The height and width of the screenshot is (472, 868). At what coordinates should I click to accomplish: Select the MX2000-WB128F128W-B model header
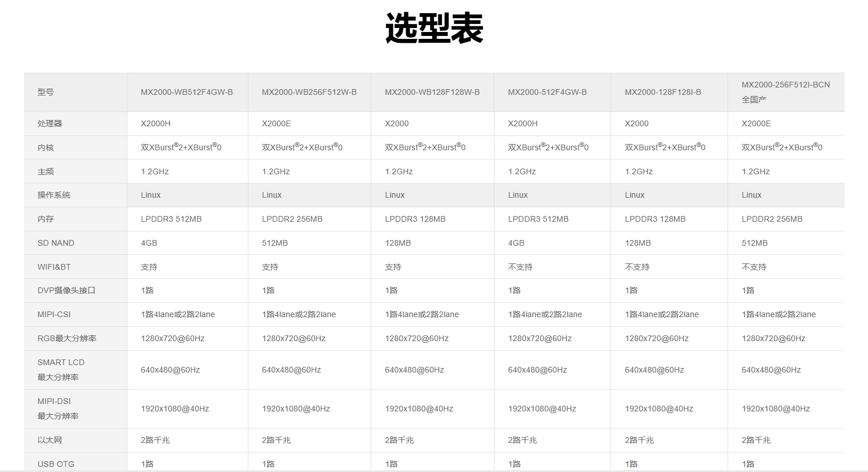pyautogui.click(x=432, y=92)
